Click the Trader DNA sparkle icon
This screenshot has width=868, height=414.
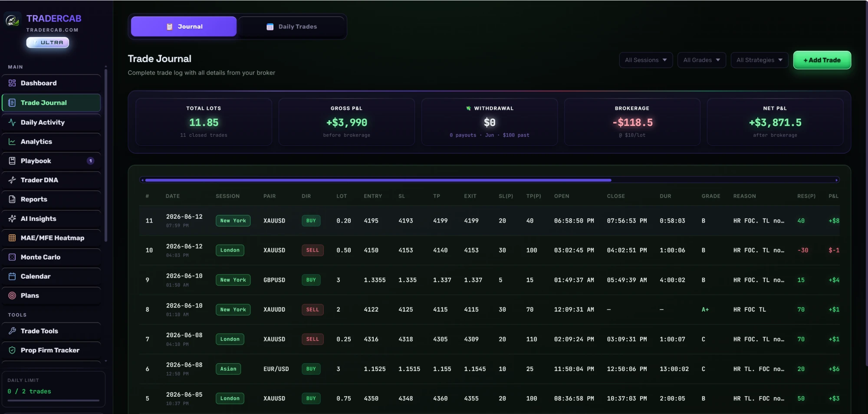coord(12,180)
